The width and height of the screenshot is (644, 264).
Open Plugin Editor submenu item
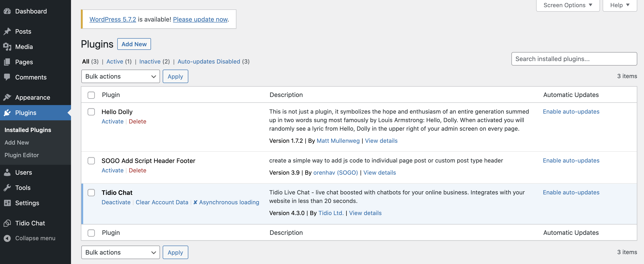(22, 155)
